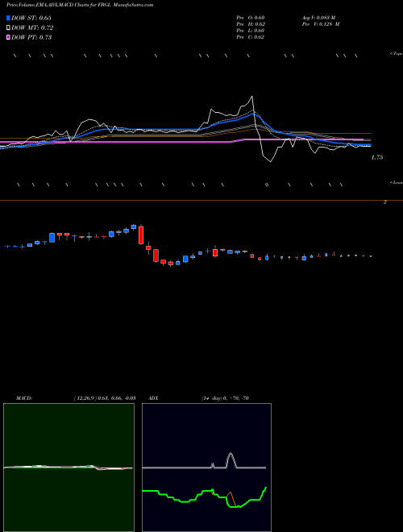This screenshot has height=532, width=403.
Task: Click the 'Pre V: 0.128 M' value
Action: [x=321, y=24]
